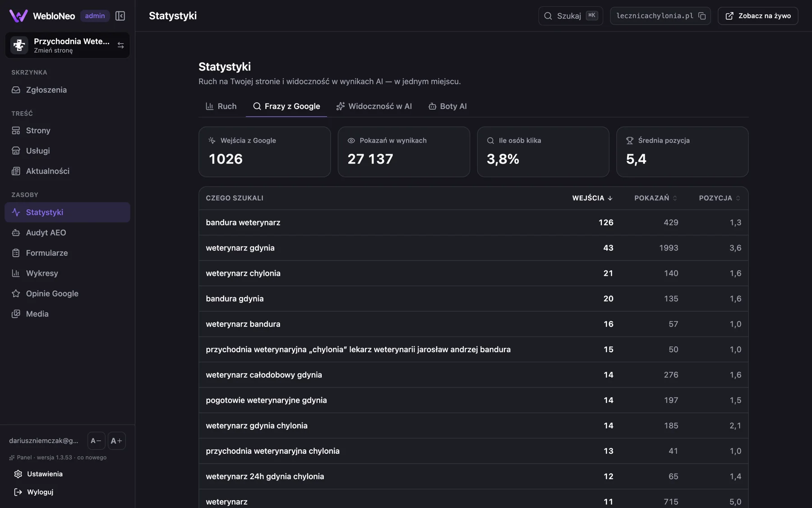Click the dariuszniemczak@g... account email
The width and height of the screenshot is (812, 508).
(x=44, y=441)
